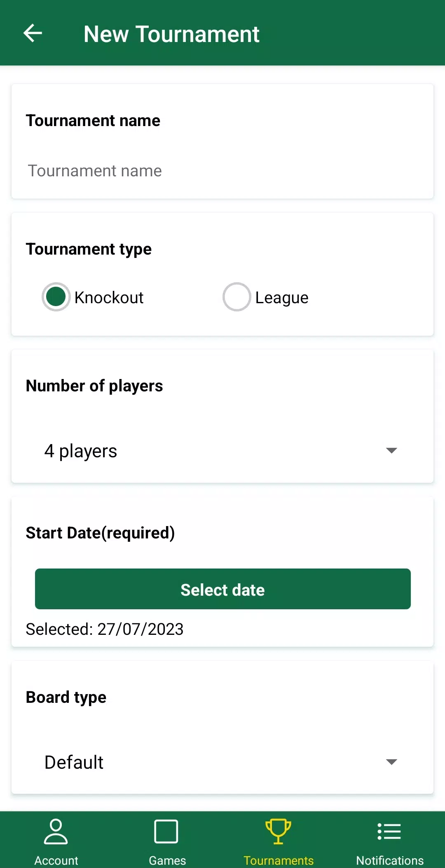Expand the number of players dropdown arrow
Screen dimensions: 445x868
click(x=391, y=451)
